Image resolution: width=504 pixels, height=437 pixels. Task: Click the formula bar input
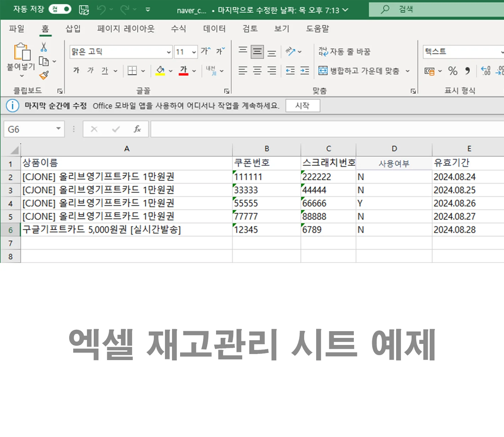[x=327, y=129]
